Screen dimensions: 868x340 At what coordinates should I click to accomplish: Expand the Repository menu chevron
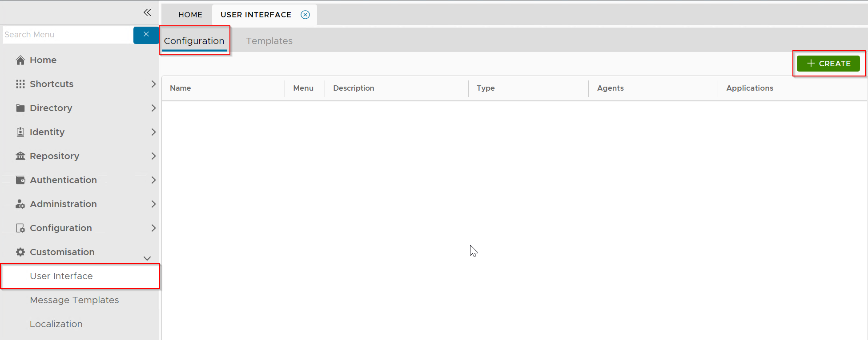tap(153, 156)
